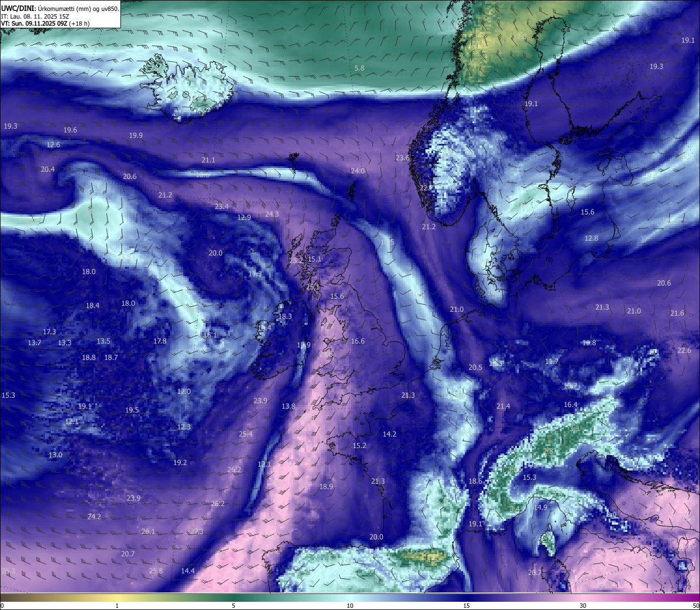Select the 18.6 value over southeast France

pyautogui.click(x=475, y=481)
